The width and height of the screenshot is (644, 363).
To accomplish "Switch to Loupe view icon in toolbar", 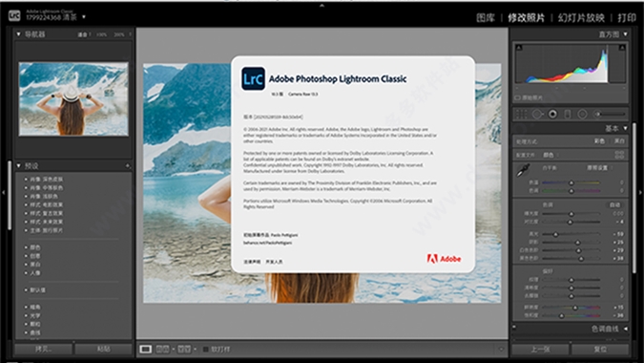I will (145, 349).
